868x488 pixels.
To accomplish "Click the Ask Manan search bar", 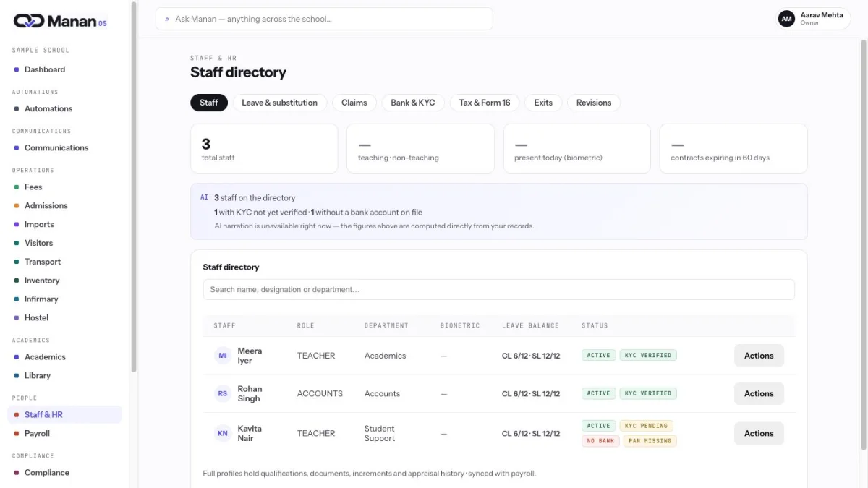I will coord(324,19).
